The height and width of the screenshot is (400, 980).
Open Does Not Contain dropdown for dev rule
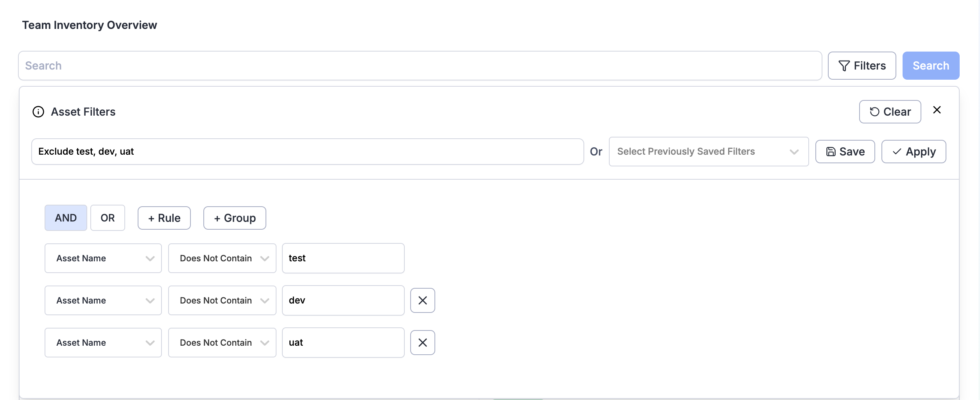[222, 300]
